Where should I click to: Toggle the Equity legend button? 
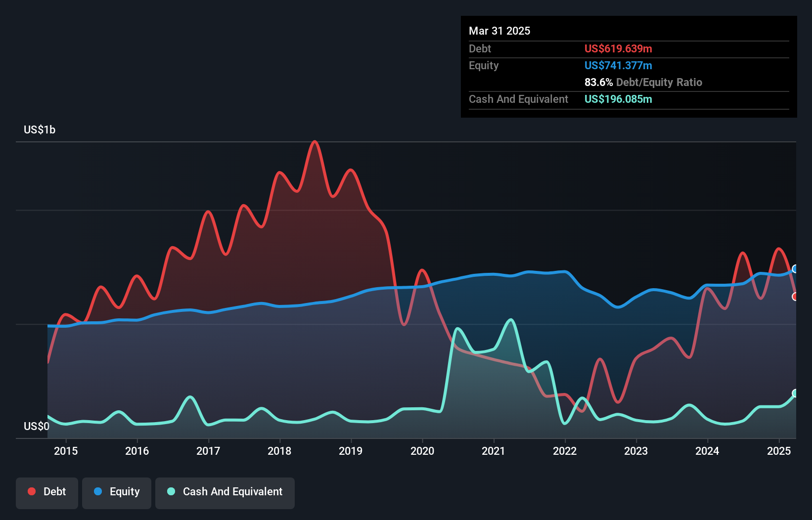click(x=117, y=493)
